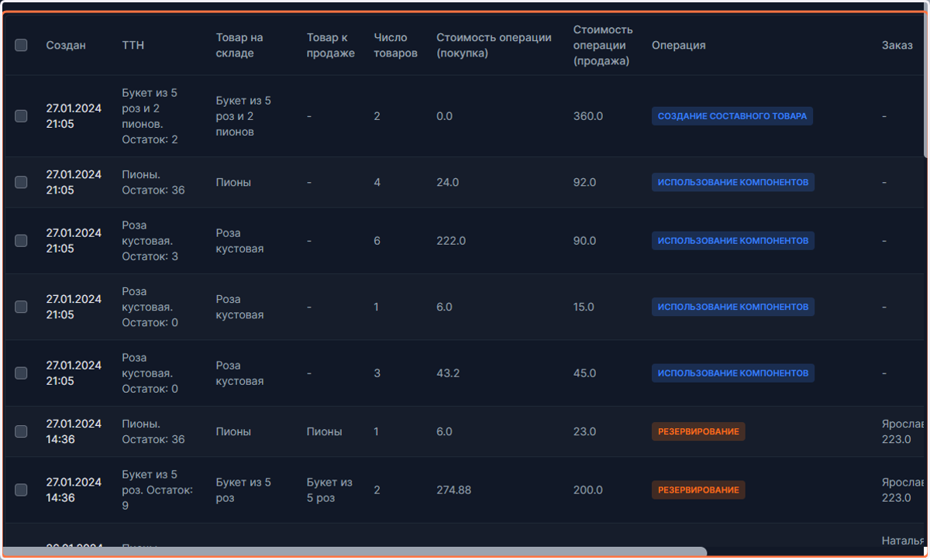
Task: Click the Товар к продаже column header
Action: (x=331, y=45)
